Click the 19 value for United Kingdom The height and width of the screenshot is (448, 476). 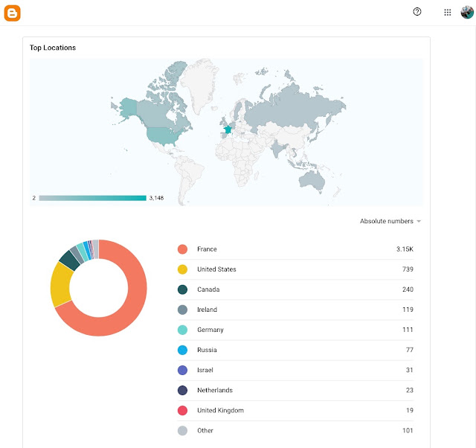coord(410,410)
